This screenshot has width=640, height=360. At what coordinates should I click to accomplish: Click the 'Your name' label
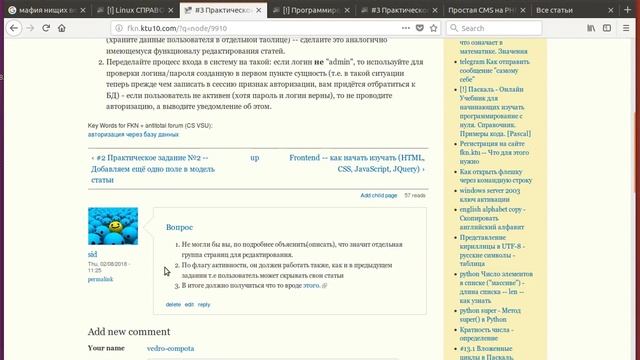(x=106, y=348)
